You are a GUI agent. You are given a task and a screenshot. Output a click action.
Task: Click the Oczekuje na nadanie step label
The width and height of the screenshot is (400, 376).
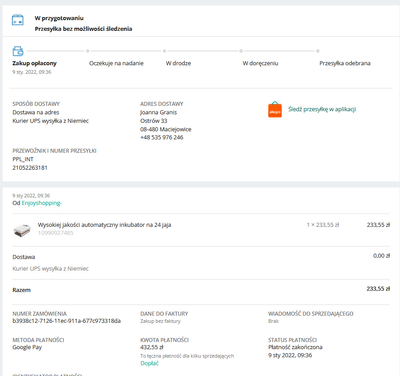coord(116,63)
